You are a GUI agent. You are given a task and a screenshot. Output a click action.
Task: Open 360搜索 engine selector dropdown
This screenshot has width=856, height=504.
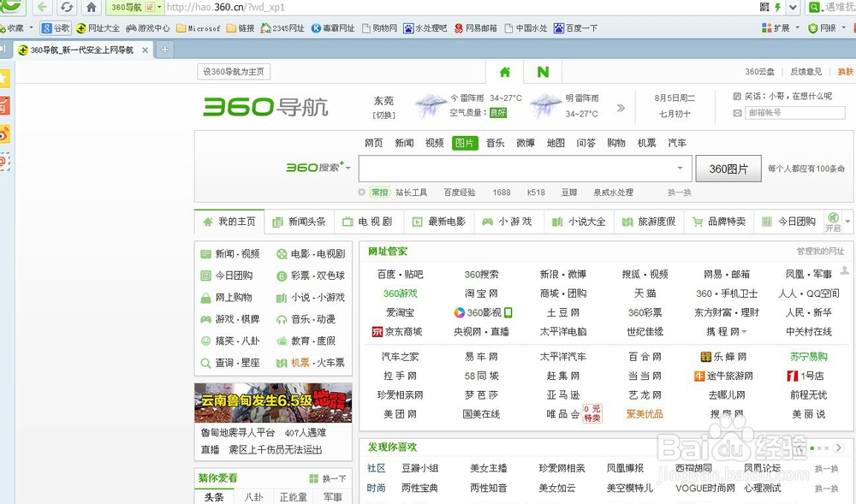[x=348, y=168]
